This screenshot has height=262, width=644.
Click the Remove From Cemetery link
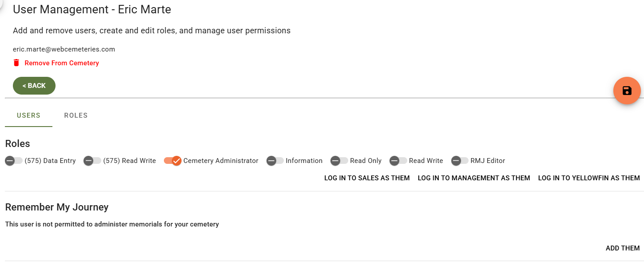(x=62, y=63)
